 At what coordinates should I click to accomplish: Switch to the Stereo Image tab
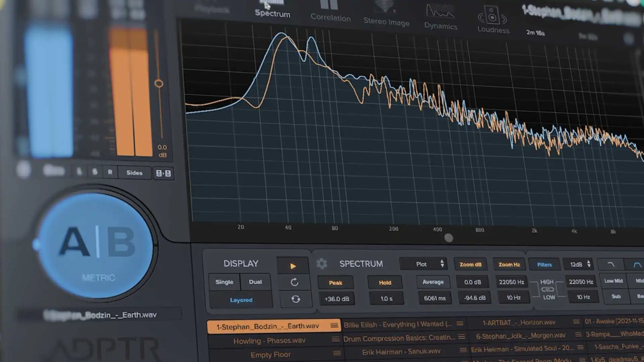pyautogui.click(x=386, y=15)
